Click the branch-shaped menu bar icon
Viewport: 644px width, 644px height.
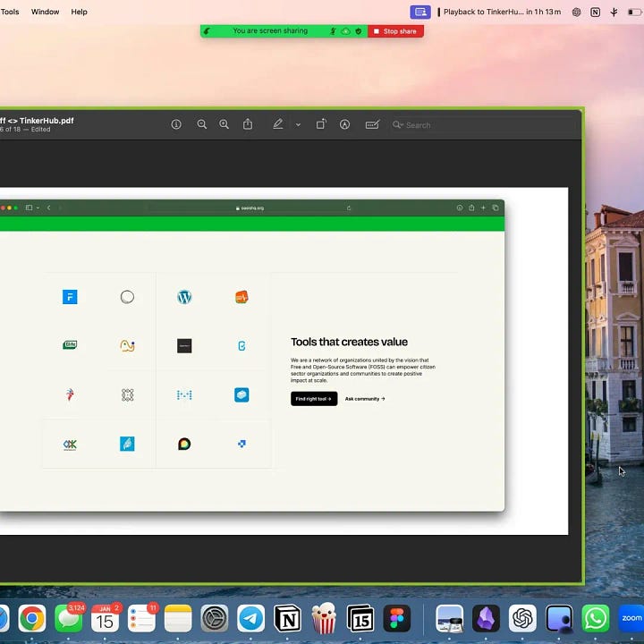pyautogui.click(x=614, y=12)
